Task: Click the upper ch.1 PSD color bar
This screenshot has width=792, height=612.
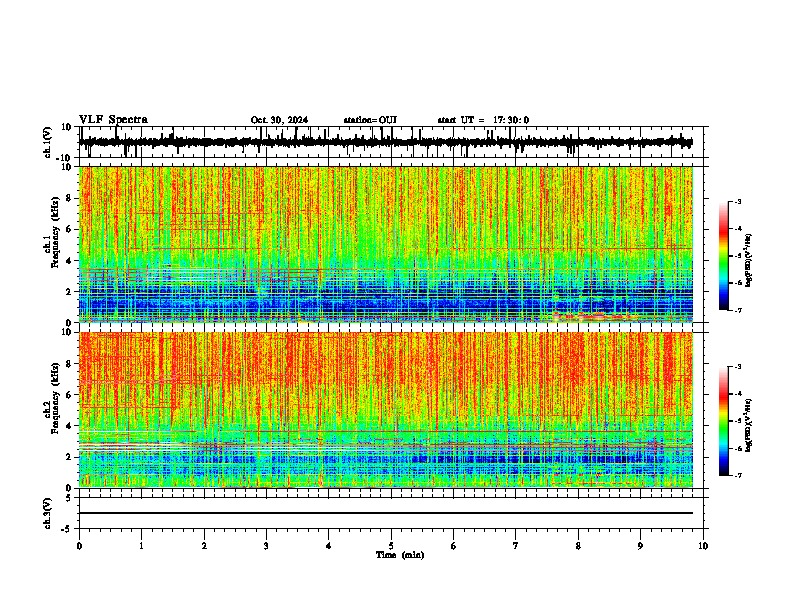Action: (x=724, y=256)
